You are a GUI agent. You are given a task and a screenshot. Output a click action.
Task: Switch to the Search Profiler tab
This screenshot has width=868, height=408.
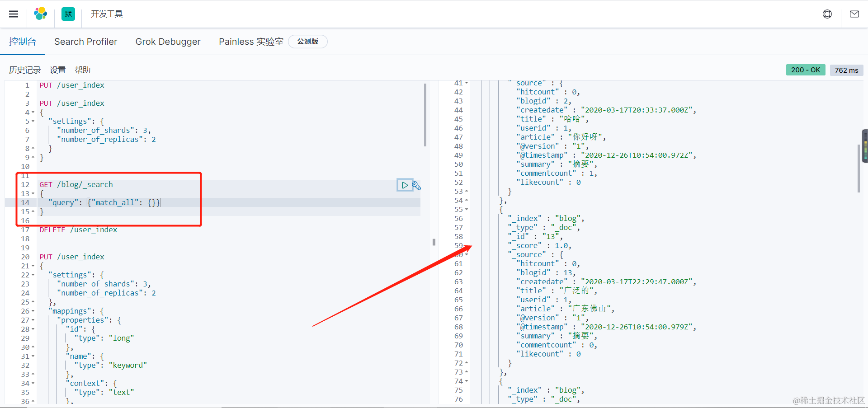[x=86, y=42]
